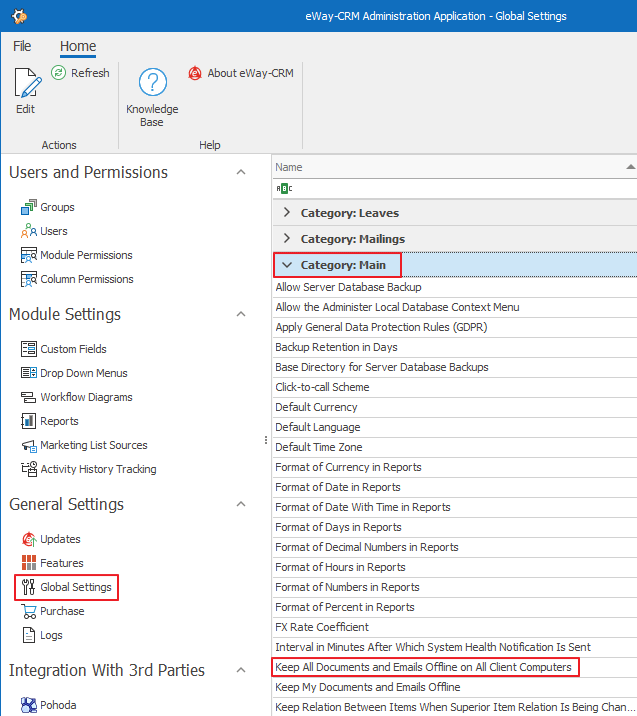637x716 pixels.
Task: Click the Name column header
Action: [x=454, y=167]
